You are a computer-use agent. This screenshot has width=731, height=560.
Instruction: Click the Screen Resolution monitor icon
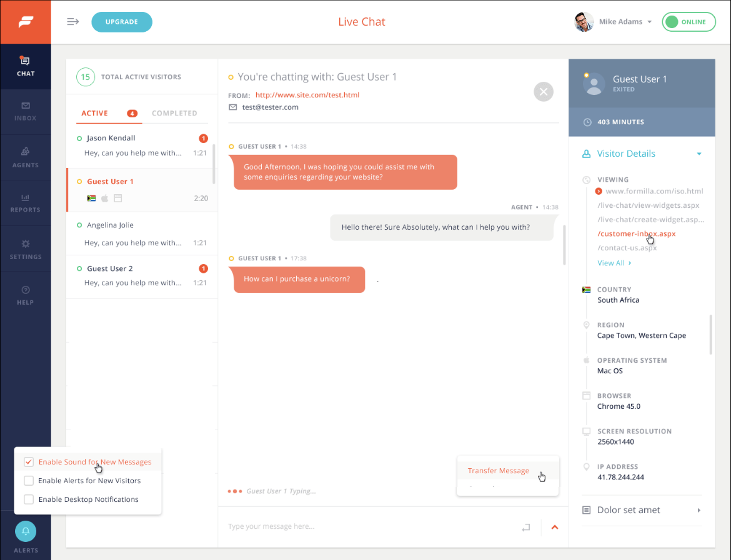(587, 431)
